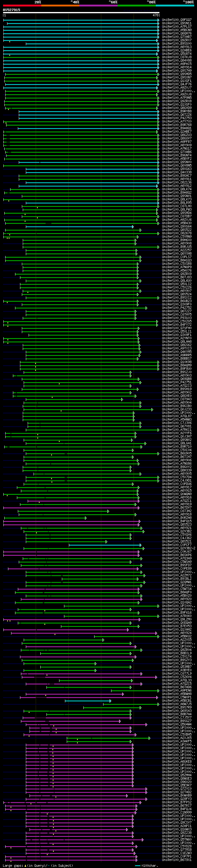Click the UniRef100_B9R768 label
This screenshot has height=868, width=197.
[x=177, y=125]
